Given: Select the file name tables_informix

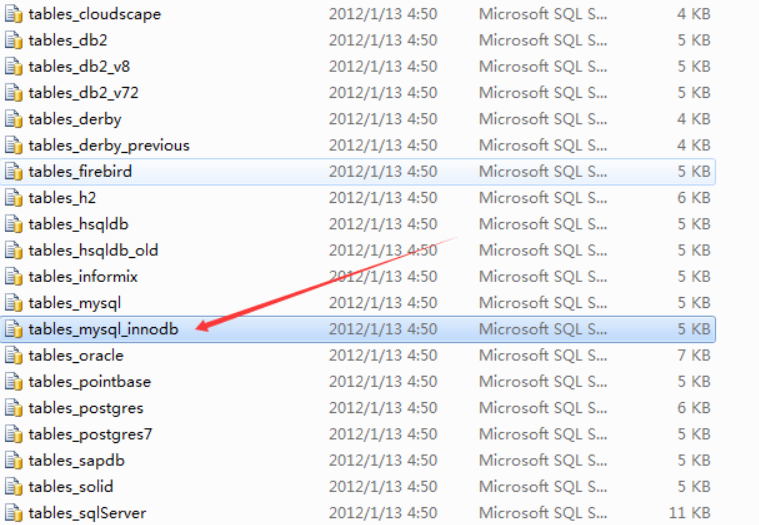Looking at the screenshot, I should pyautogui.click(x=83, y=276).
